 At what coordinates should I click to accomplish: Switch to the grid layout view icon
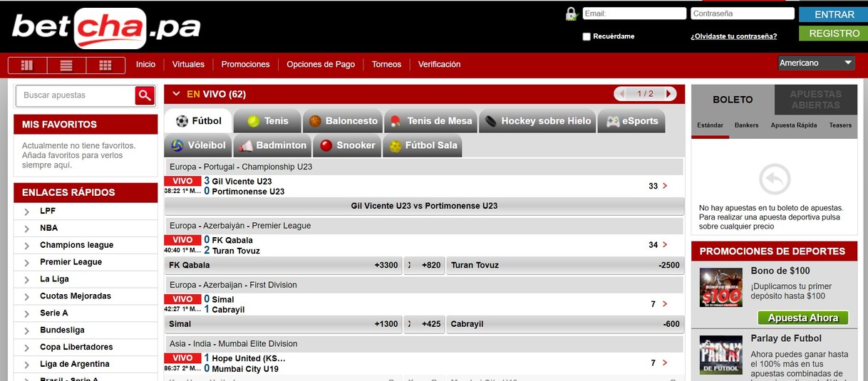click(x=105, y=66)
